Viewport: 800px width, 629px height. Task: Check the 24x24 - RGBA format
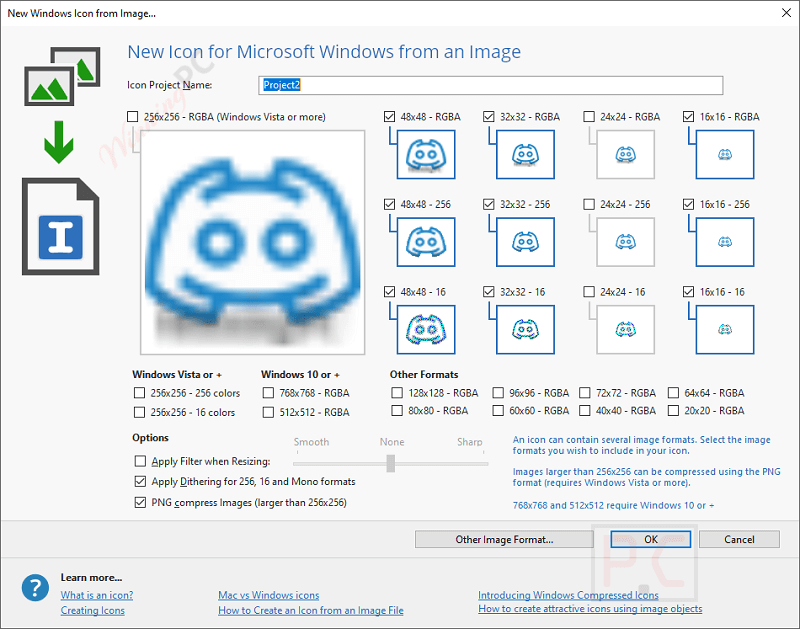pyautogui.click(x=589, y=117)
